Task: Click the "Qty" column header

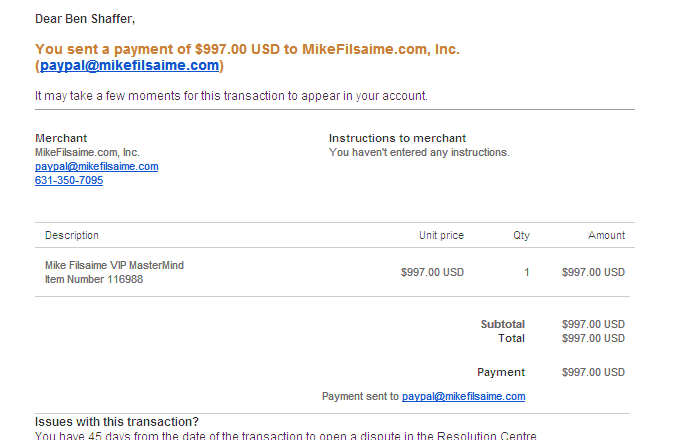Action: tap(521, 236)
